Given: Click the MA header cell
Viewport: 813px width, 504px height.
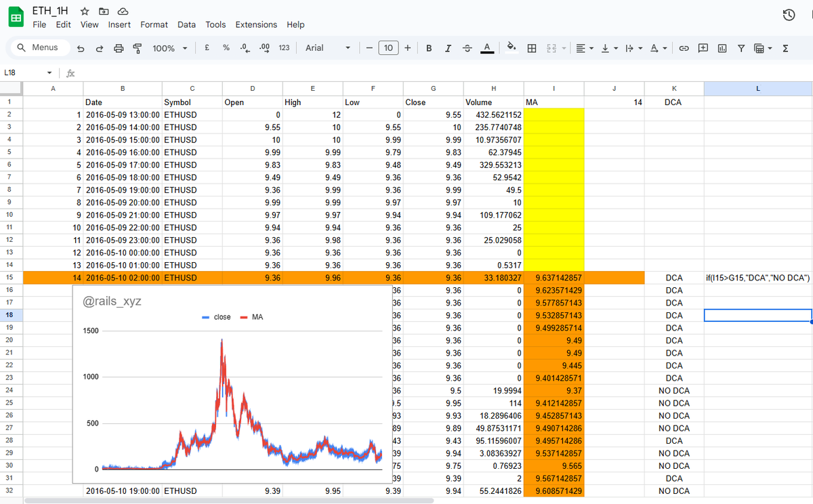Looking at the screenshot, I should [x=554, y=102].
